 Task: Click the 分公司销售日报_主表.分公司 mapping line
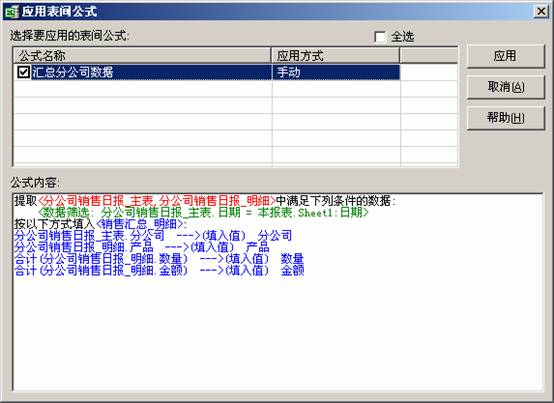[153, 236]
